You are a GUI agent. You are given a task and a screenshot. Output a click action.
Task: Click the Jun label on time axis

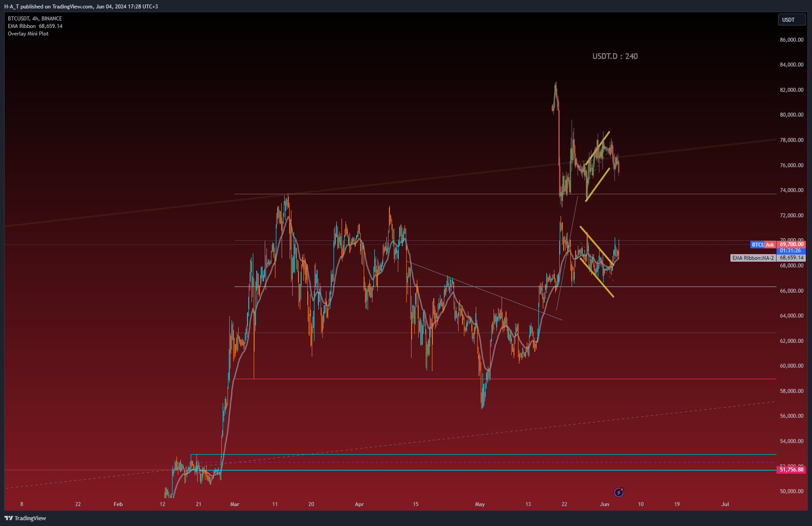tap(604, 504)
